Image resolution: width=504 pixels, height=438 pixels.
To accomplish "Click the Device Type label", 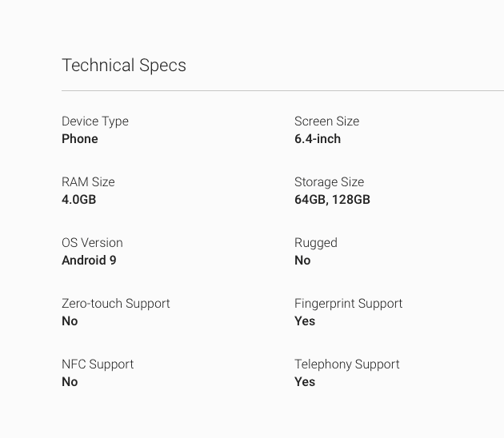I will click(95, 121).
